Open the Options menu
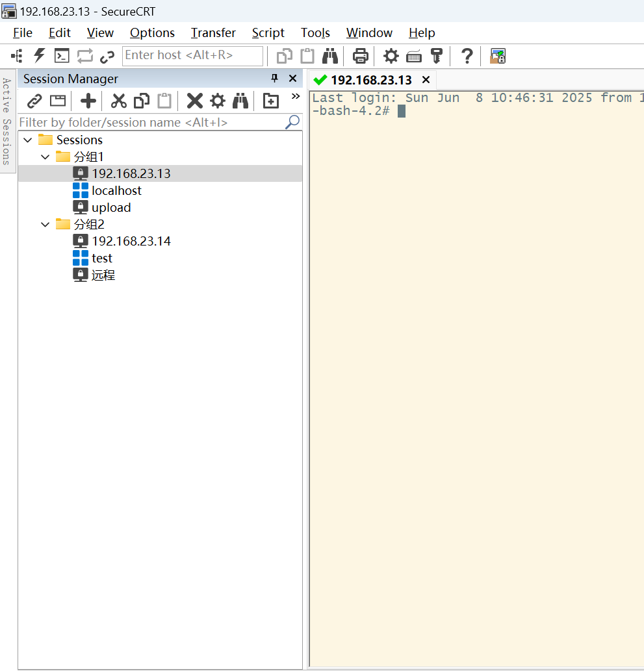Image resolution: width=644 pixels, height=671 pixels. 152,33
